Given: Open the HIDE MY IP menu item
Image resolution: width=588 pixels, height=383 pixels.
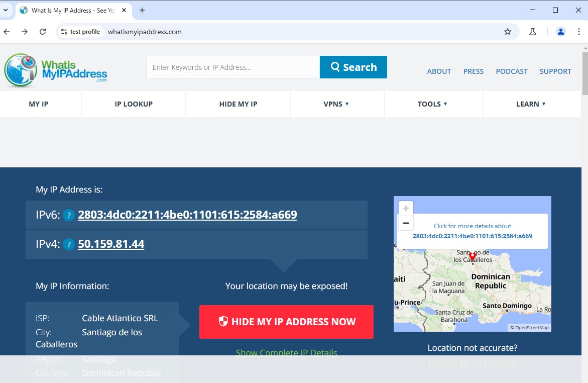Looking at the screenshot, I should [x=238, y=104].
